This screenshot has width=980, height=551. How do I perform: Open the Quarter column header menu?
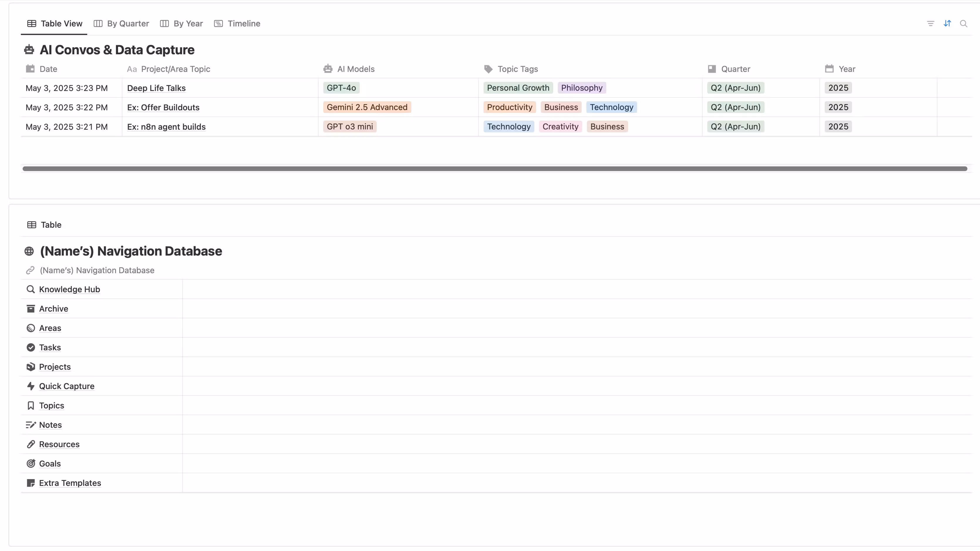(735, 69)
